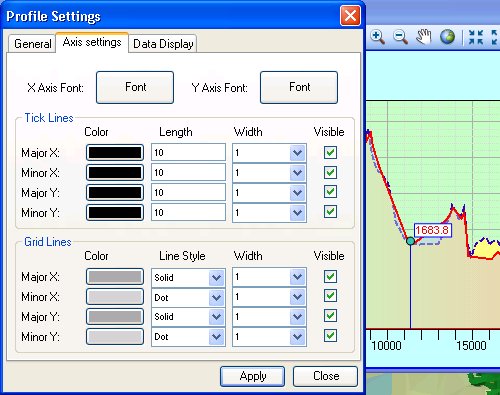Screen dimensions: 500x395
Task: Expand Grid Lines Minor Y width dropdown
Action: click(297, 337)
